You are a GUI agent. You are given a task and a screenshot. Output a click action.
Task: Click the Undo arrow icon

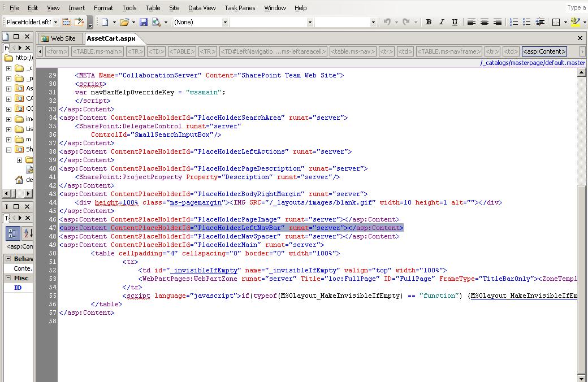point(387,22)
